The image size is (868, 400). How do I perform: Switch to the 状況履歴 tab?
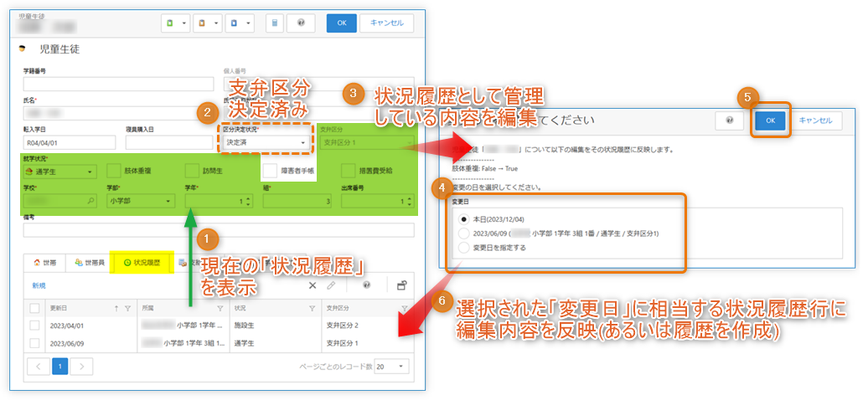point(142,263)
